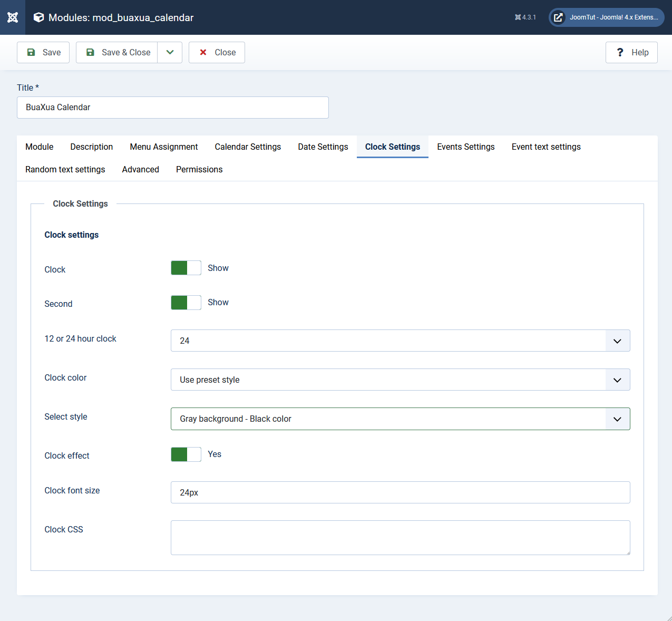Open the Events Settings tab
This screenshot has width=672, height=621.
466,147
